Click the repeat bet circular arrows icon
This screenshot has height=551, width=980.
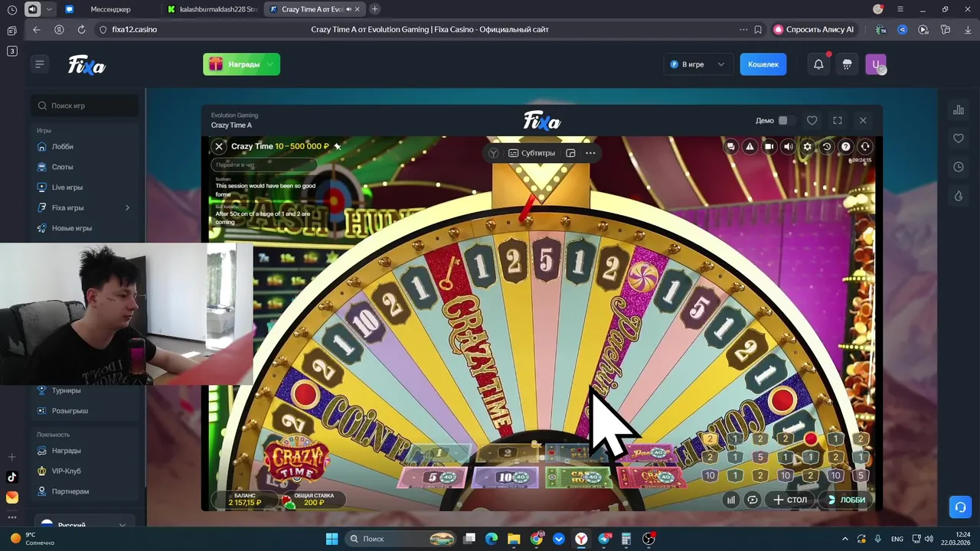753,500
